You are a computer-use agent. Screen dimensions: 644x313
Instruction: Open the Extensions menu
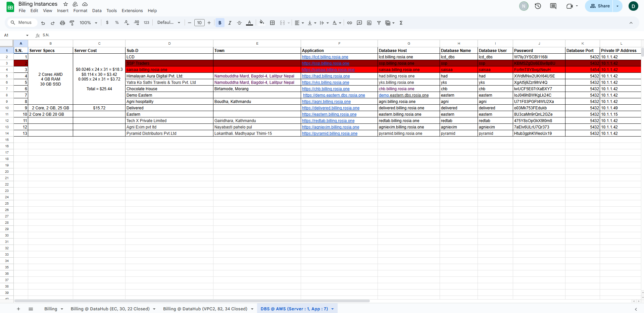click(x=132, y=11)
